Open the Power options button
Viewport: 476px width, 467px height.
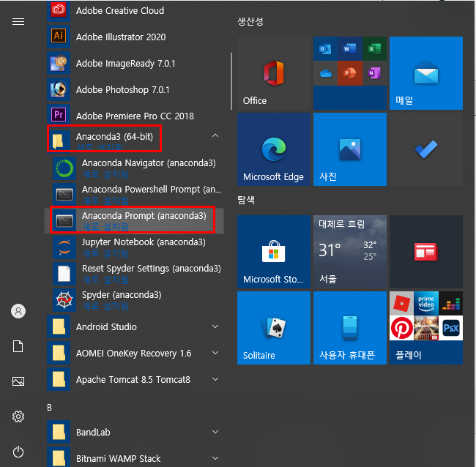pos(18,452)
